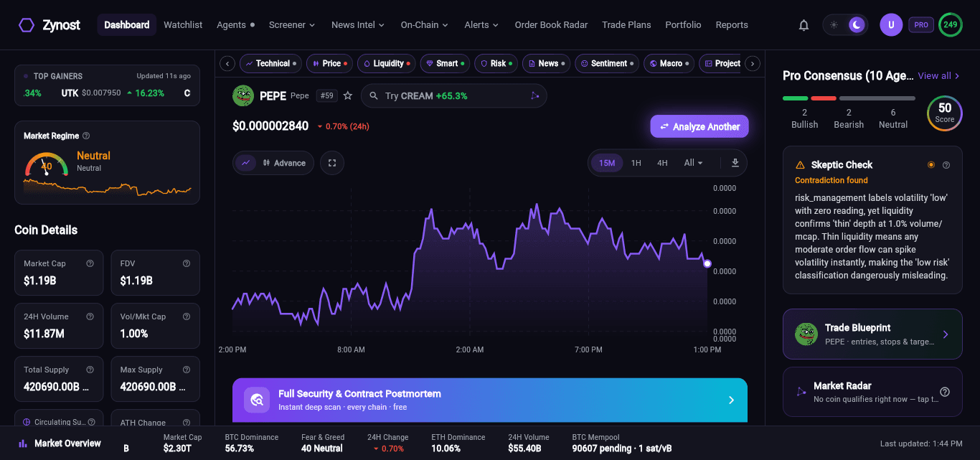The width and height of the screenshot is (980, 460).
Task: Select the line chart view icon
Action: pos(245,163)
